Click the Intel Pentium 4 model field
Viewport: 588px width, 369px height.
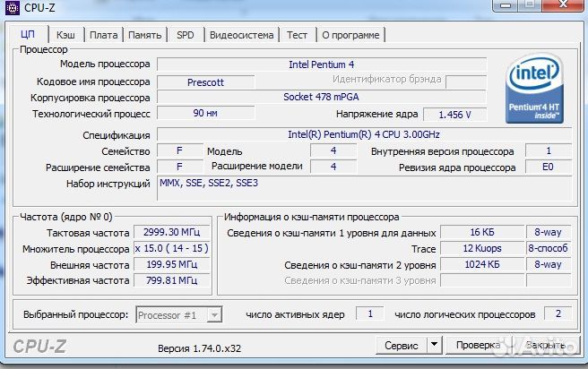click(322, 64)
